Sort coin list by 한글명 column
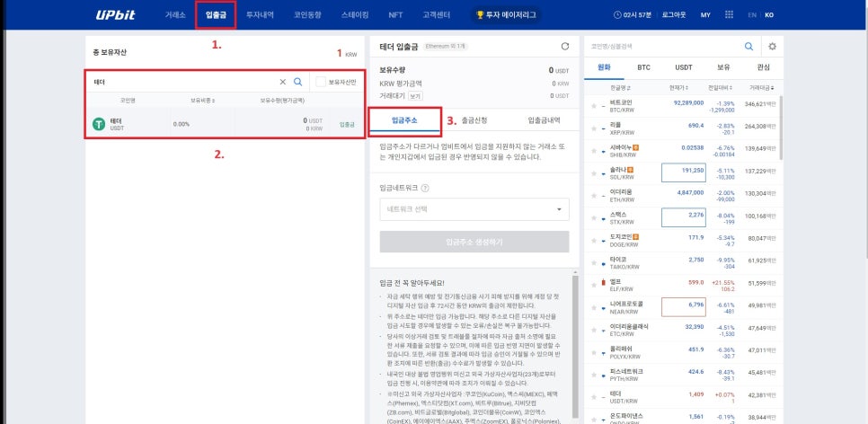868x424 pixels. pos(620,87)
